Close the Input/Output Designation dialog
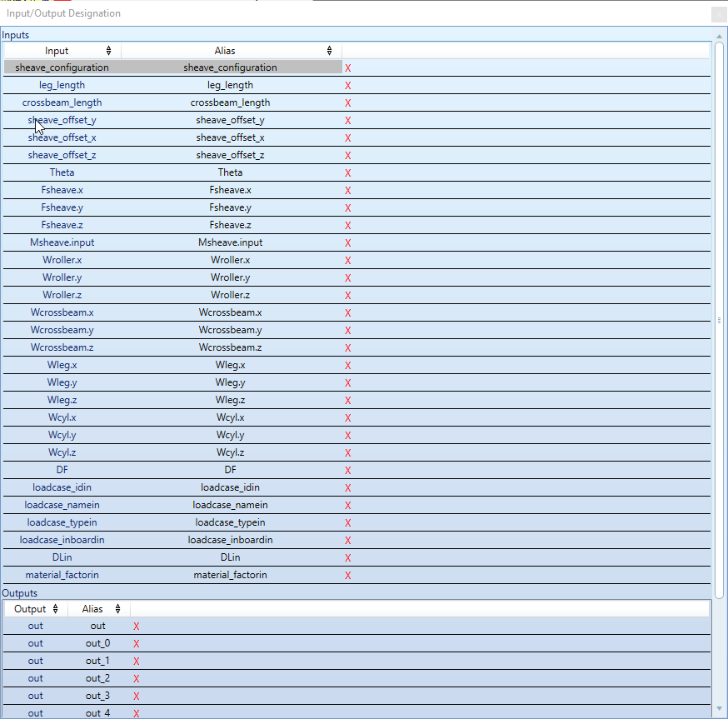 point(718,14)
